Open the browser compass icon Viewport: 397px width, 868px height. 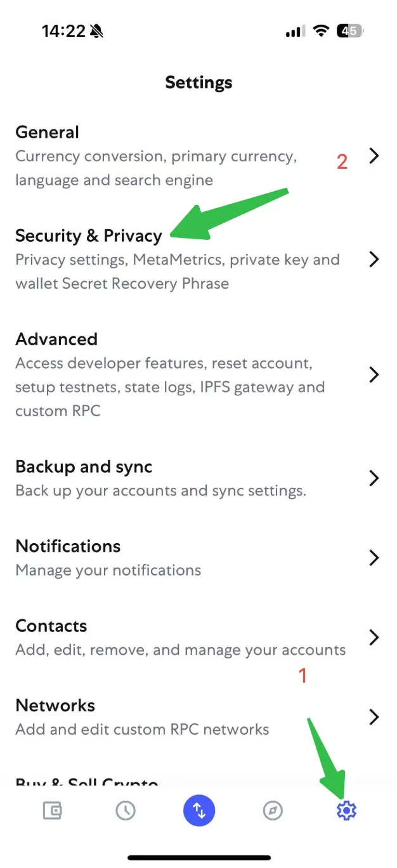pos(273,810)
